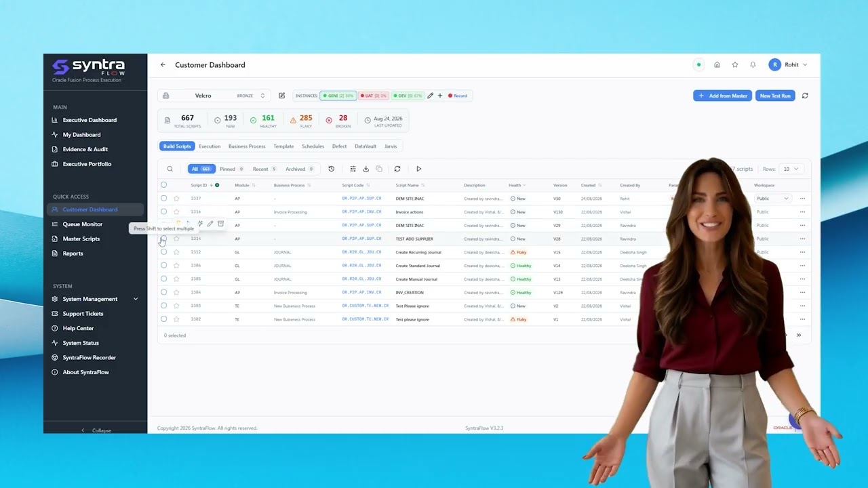Show the Recent scripts filter

pyautogui.click(x=264, y=169)
